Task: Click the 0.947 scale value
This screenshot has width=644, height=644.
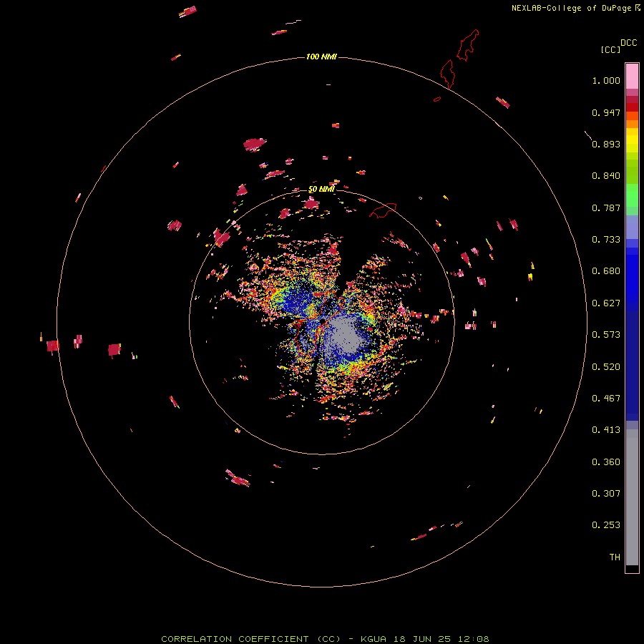Action: click(x=606, y=112)
